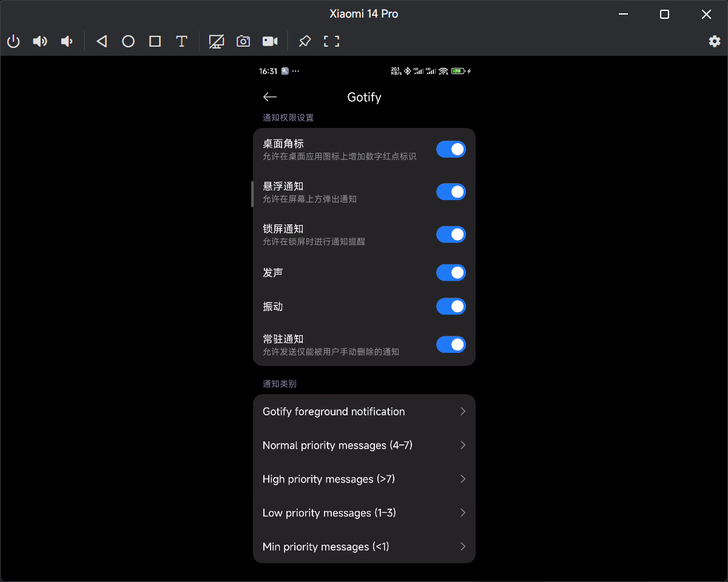This screenshot has width=728, height=582.
Task: Open High priority messages (>7) chevron
Action: click(x=463, y=479)
